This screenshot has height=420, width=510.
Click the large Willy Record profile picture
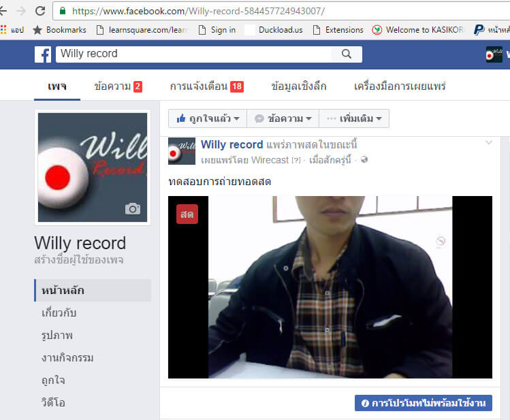(93, 167)
